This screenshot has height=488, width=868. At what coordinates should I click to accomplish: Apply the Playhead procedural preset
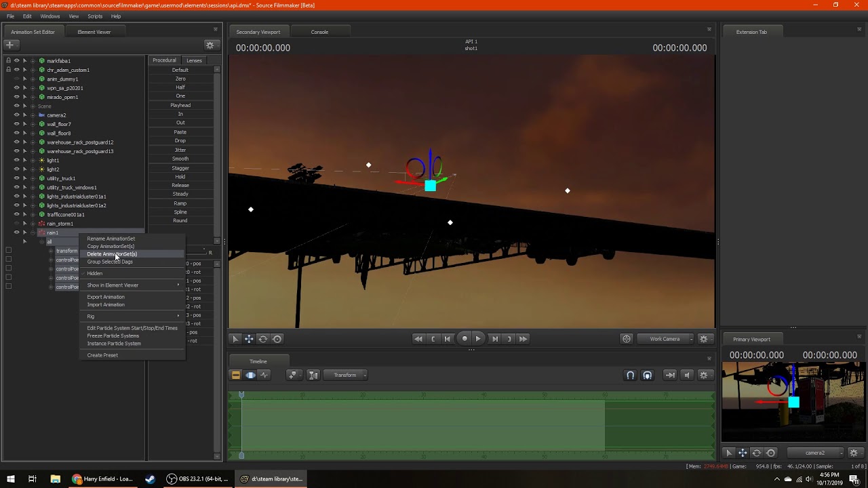pyautogui.click(x=180, y=105)
